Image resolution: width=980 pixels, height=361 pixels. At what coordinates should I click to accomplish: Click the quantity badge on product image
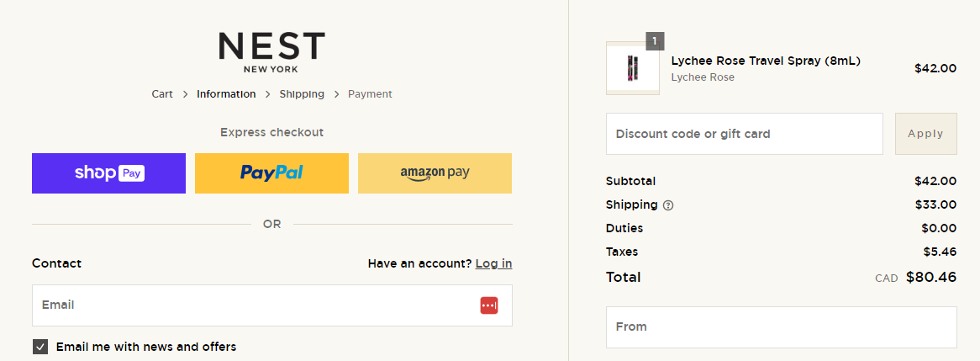coord(655,41)
